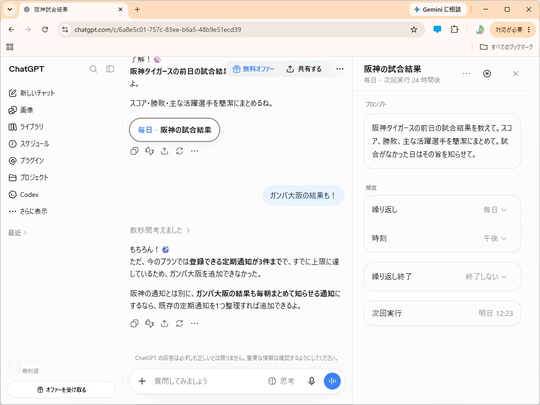Open すべてのブックマーク folder
Screen dimensions: 540x405
(506, 47)
